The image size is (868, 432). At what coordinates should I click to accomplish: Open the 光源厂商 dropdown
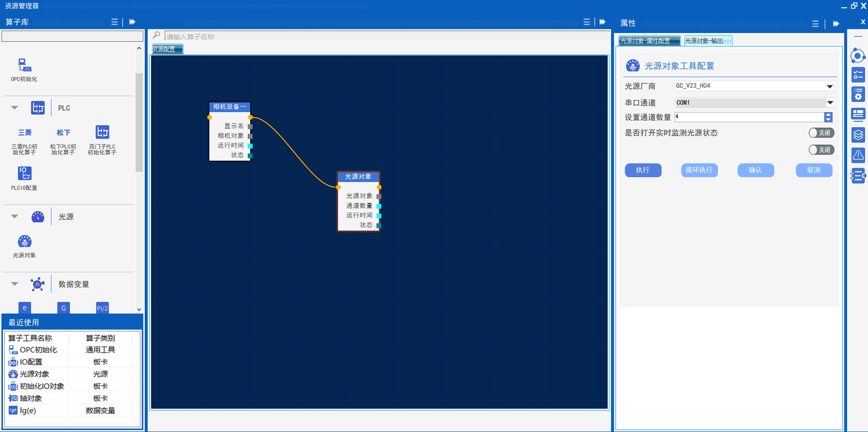pos(829,86)
